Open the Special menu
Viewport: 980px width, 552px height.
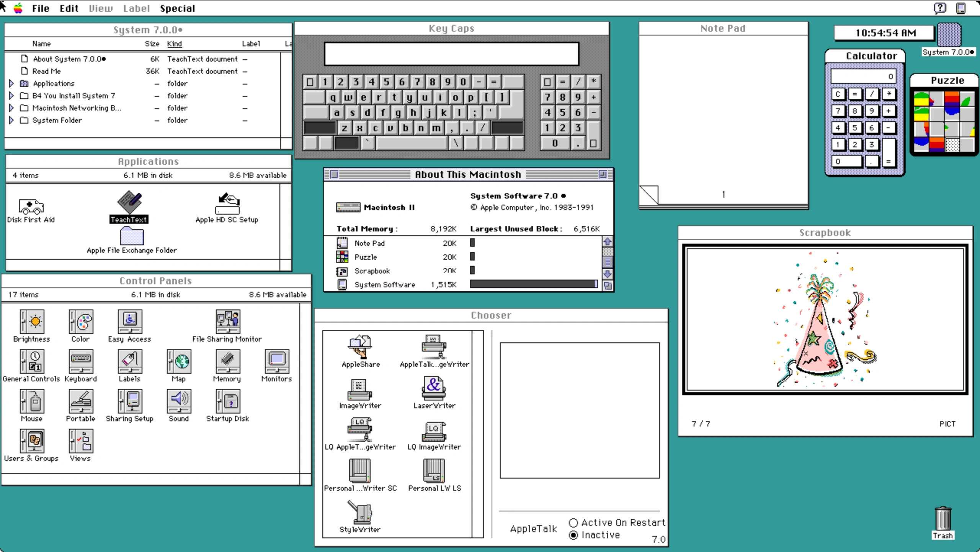coord(178,8)
